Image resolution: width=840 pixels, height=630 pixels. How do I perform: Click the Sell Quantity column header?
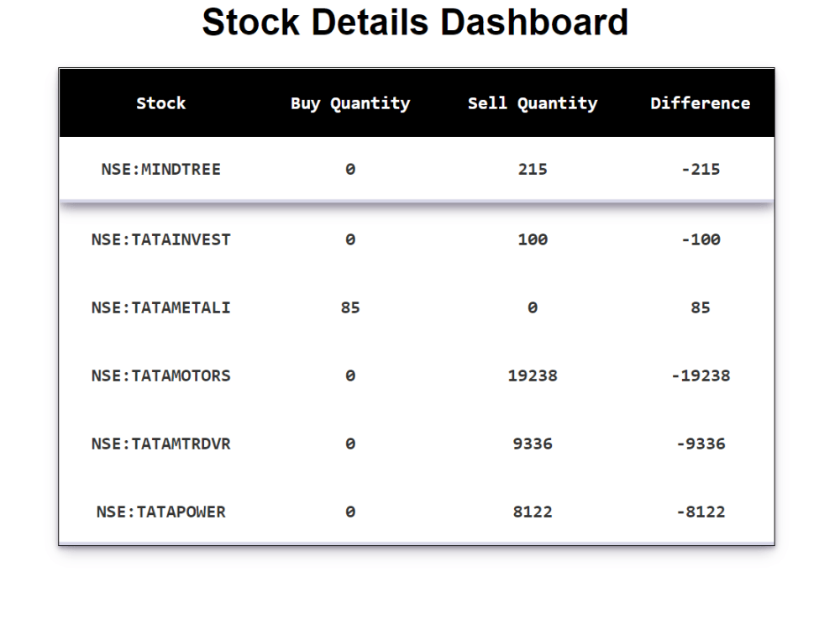click(533, 102)
